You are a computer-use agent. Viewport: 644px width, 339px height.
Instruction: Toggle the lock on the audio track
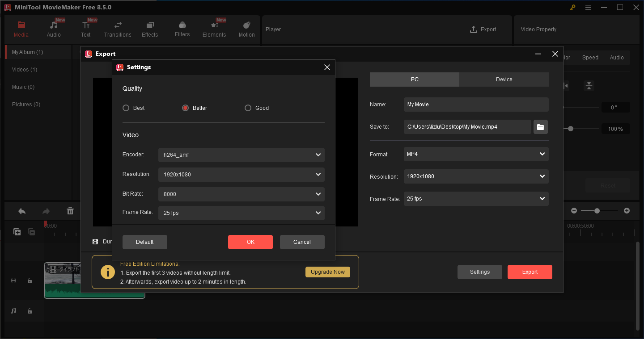pyautogui.click(x=30, y=311)
